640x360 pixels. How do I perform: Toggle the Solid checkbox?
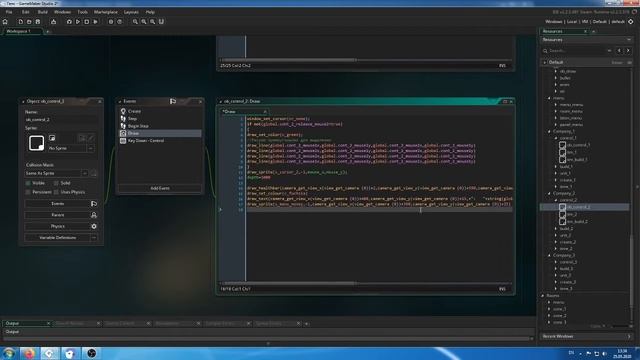pyautogui.click(x=56, y=183)
